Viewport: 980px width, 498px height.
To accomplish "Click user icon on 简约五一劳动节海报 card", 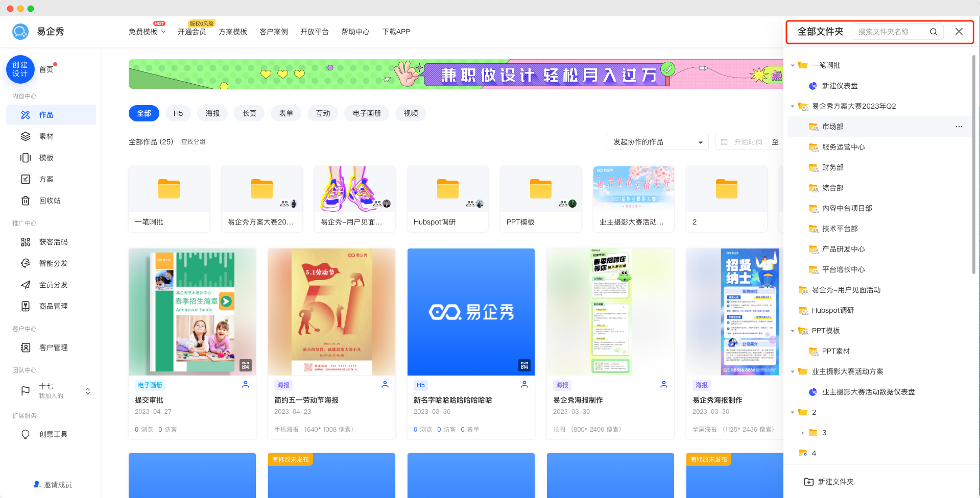I will (x=385, y=385).
